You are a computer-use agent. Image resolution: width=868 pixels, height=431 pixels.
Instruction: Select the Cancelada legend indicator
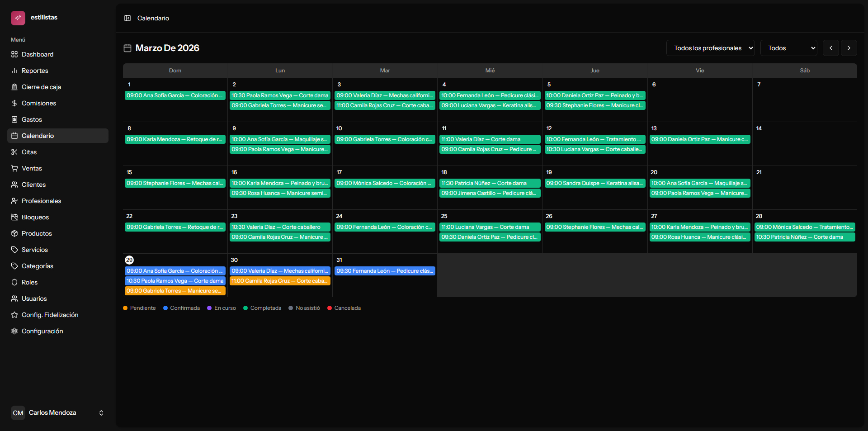point(330,308)
